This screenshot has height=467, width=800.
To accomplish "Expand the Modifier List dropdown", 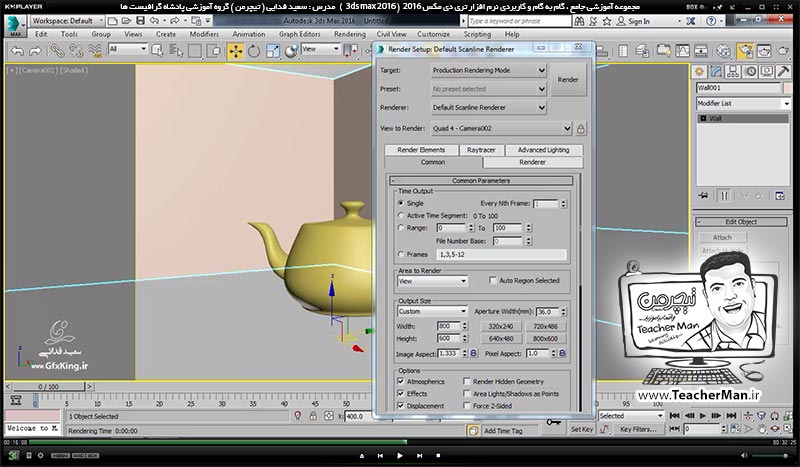I will [x=743, y=103].
